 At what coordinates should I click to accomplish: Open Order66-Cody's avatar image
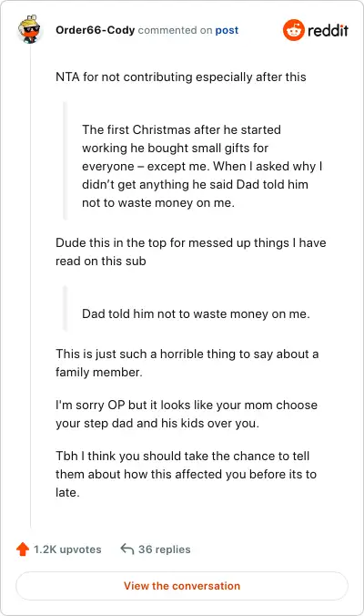(29, 29)
